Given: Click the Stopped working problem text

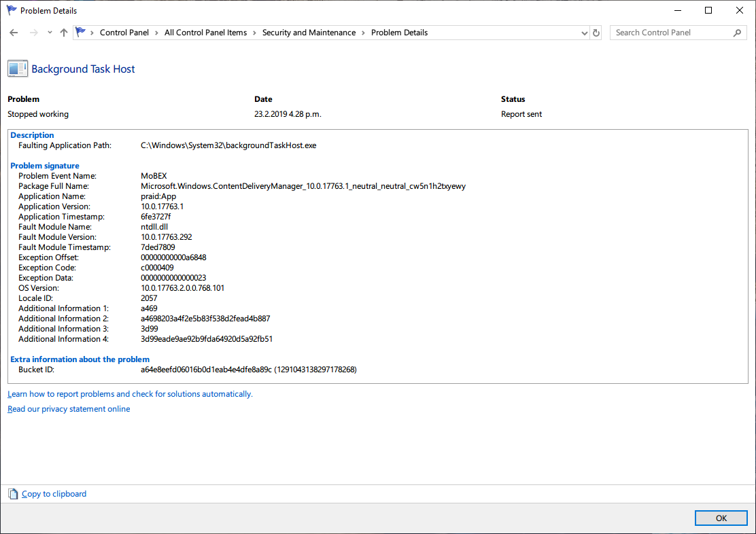Looking at the screenshot, I should [38, 114].
